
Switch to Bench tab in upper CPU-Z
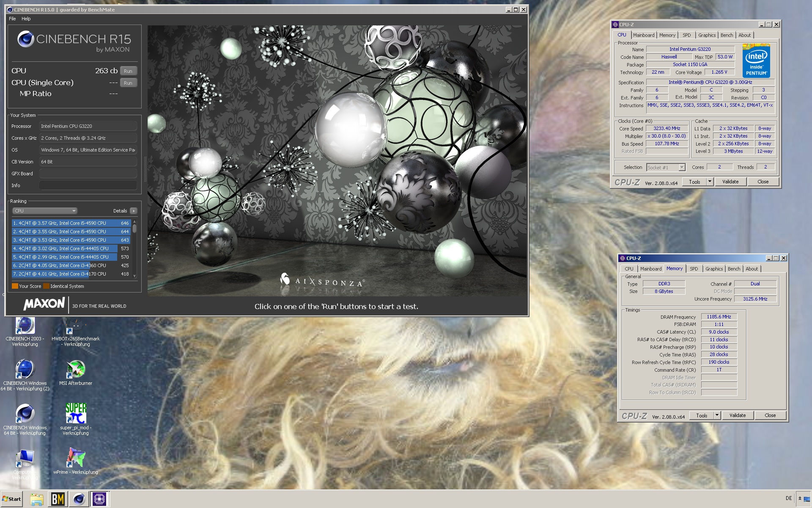(727, 35)
